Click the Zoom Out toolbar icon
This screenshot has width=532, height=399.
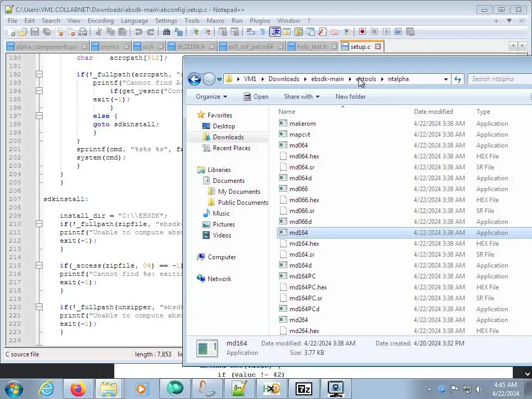click(207, 32)
